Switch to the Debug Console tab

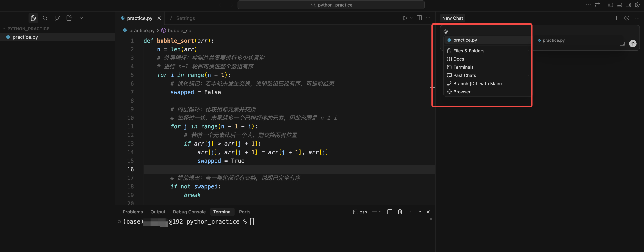[189, 212]
